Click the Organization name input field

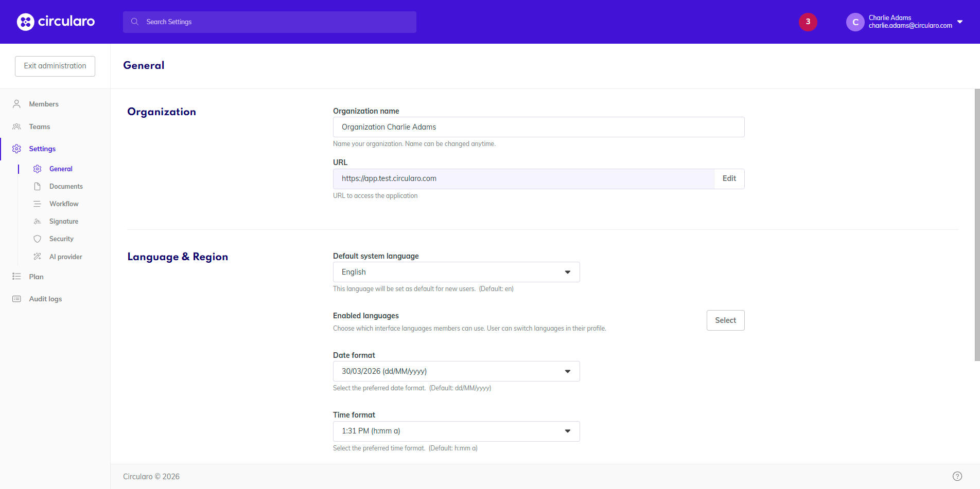pos(538,127)
